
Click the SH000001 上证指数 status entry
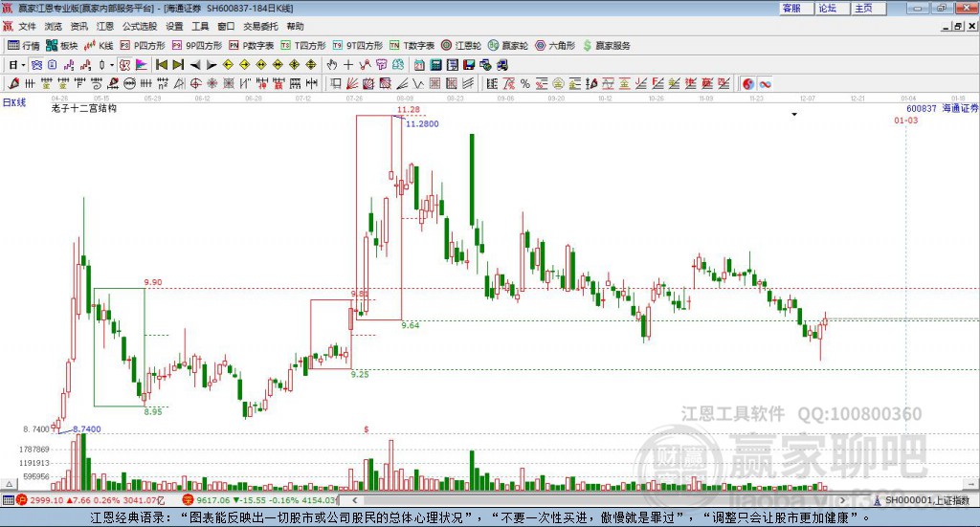click(x=926, y=500)
